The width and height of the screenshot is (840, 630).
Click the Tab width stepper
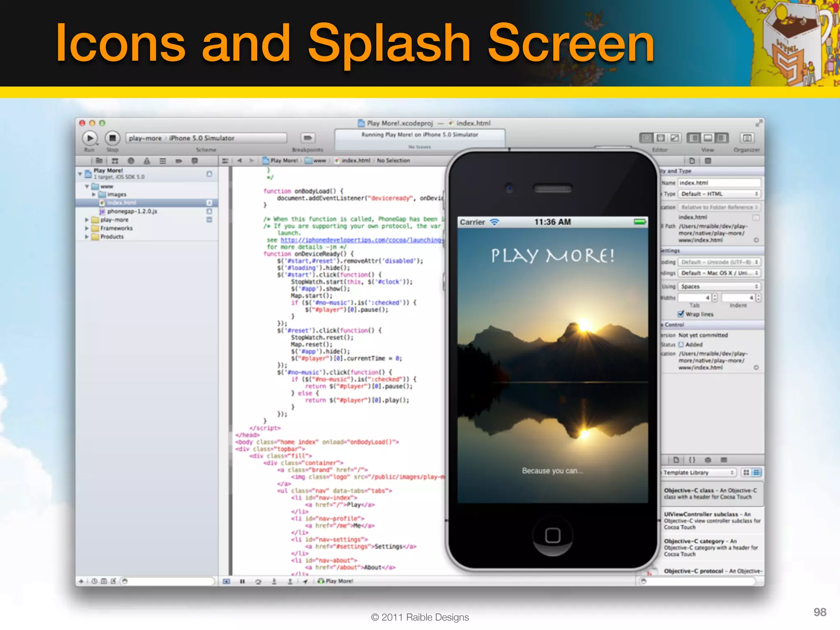click(715, 297)
